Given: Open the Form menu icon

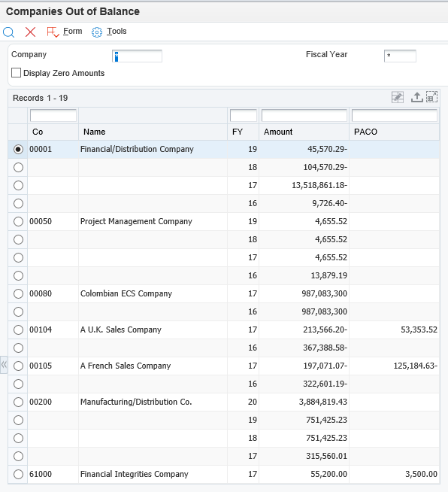Looking at the screenshot, I should click(53, 32).
